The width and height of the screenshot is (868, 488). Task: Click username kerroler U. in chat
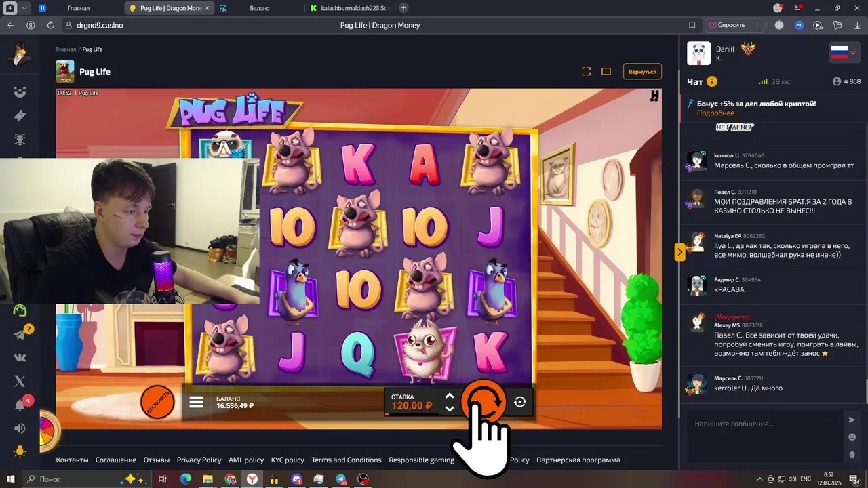(x=726, y=155)
